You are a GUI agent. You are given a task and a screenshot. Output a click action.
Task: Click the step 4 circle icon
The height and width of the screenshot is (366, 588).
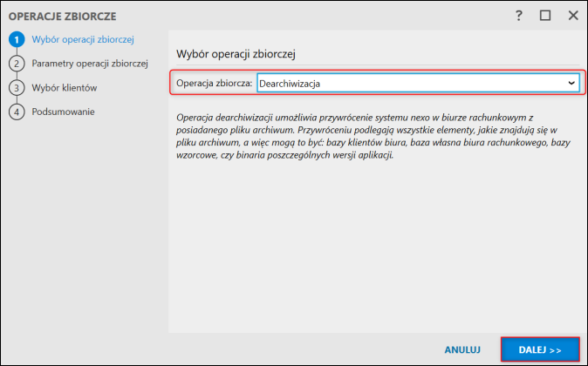point(16,112)
